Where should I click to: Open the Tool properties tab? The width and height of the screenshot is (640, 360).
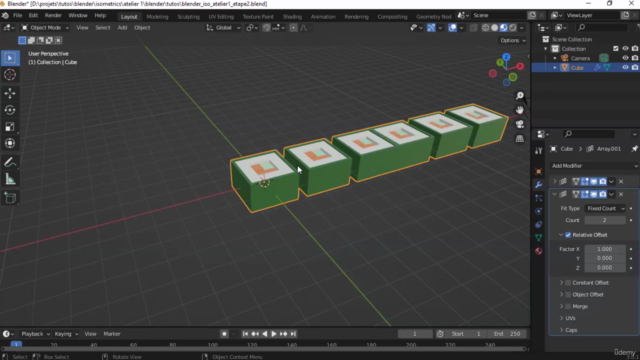point(539,151)
